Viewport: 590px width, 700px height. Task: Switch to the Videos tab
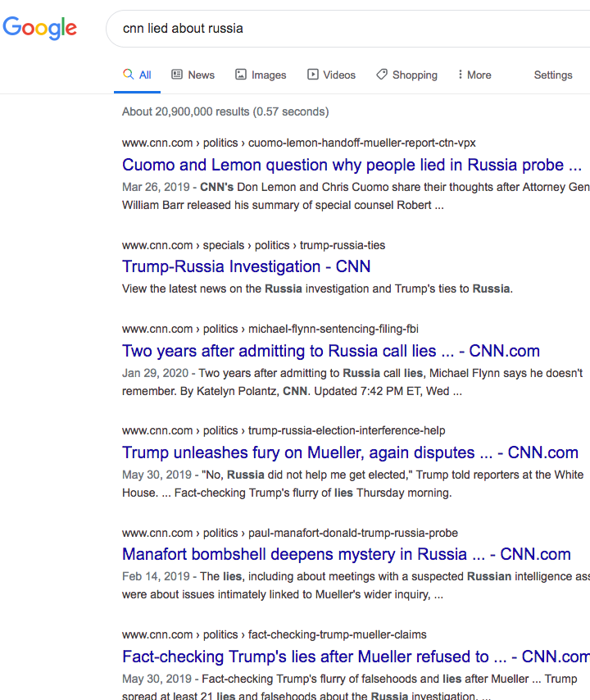click(332, 75)
